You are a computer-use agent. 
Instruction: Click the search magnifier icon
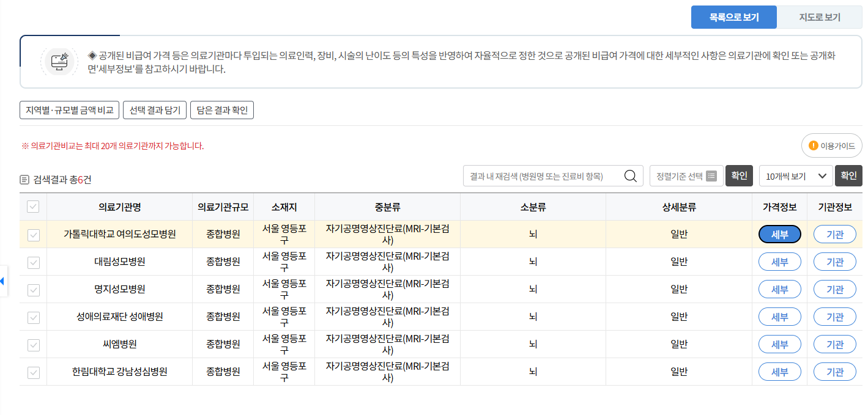[631, 175]
